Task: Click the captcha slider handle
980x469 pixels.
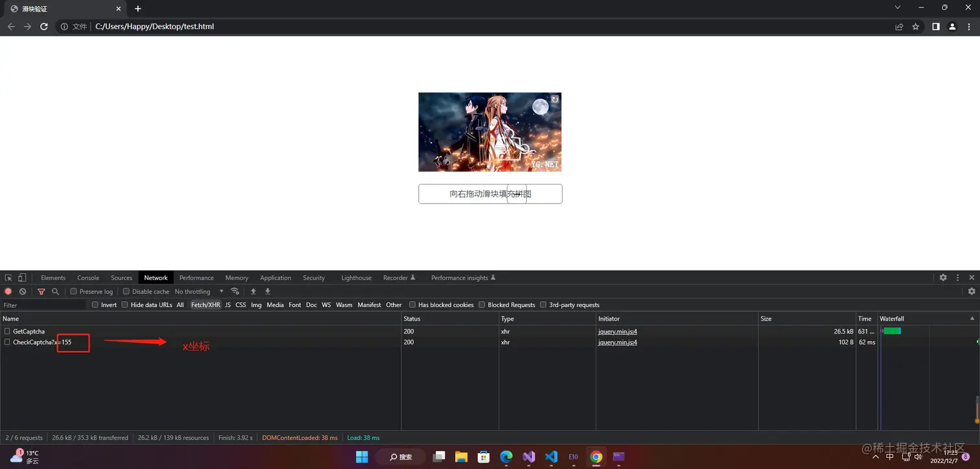Action: pyautogui.click(x=517, y=194)
